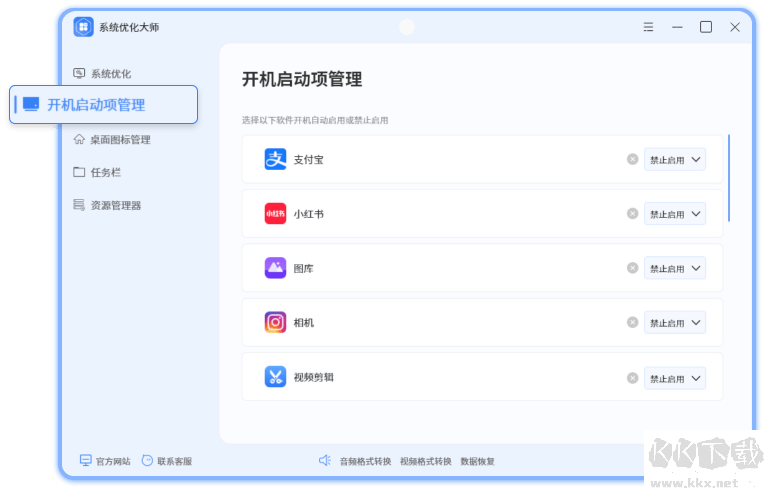Remove 小红书 with its gray X icon

(632, 214)
